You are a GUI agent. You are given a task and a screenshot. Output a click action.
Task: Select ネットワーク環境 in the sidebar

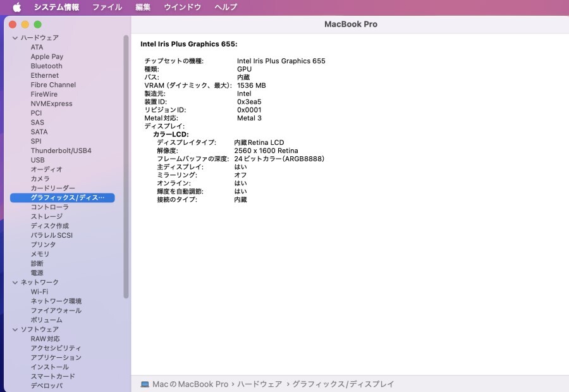tap(56, 301)
